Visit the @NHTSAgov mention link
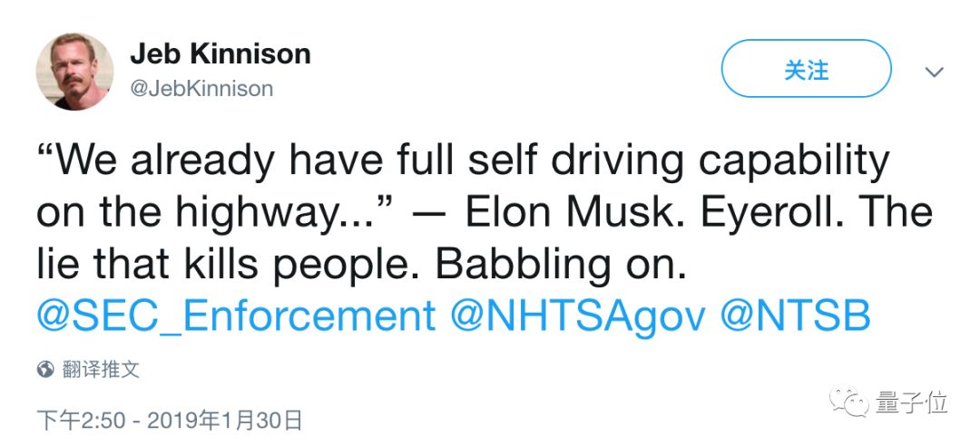This screenshot has height=446, width=980. coord(578,316)
